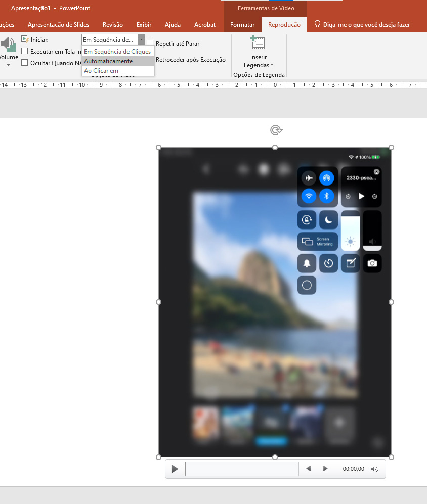
Task: Click Diga-me o que você deseja fazer
Action: click(x=366, y=24)
